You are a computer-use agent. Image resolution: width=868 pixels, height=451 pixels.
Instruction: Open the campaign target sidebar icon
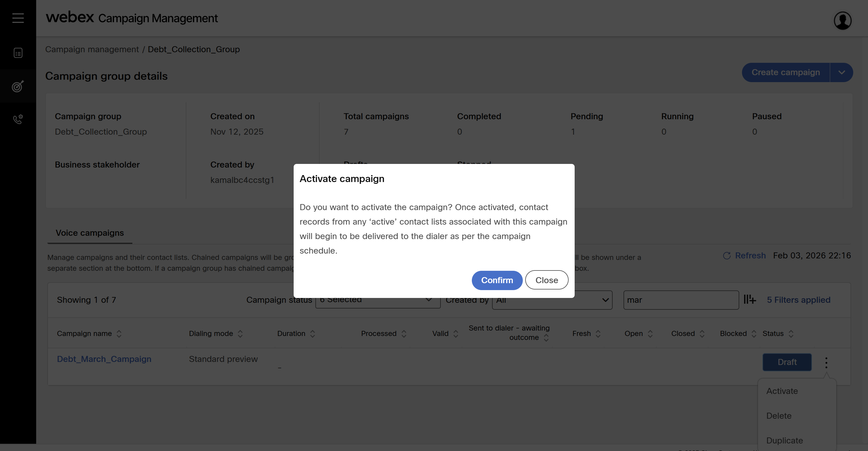coord(18,86)
